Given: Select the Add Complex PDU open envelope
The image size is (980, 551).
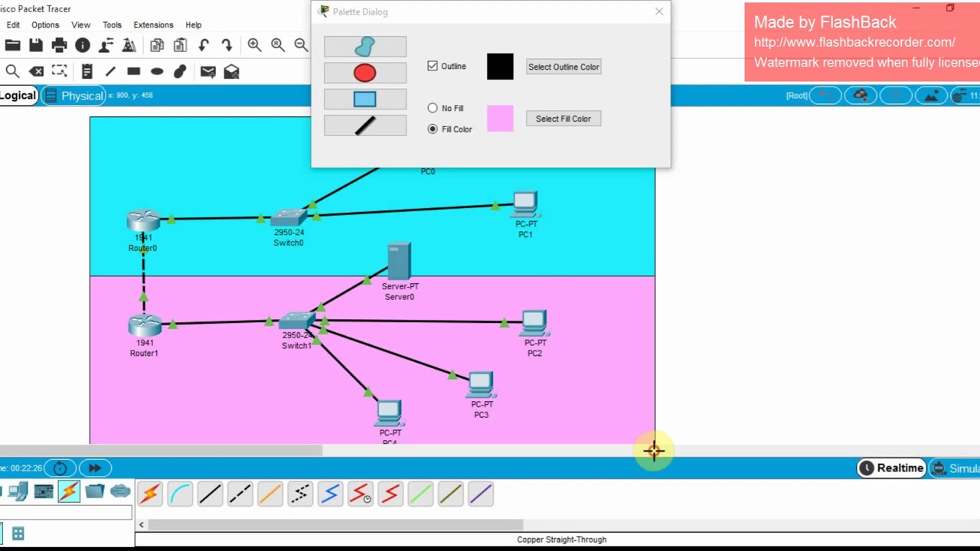Looking at the screenshot, I should pos(231,71).
